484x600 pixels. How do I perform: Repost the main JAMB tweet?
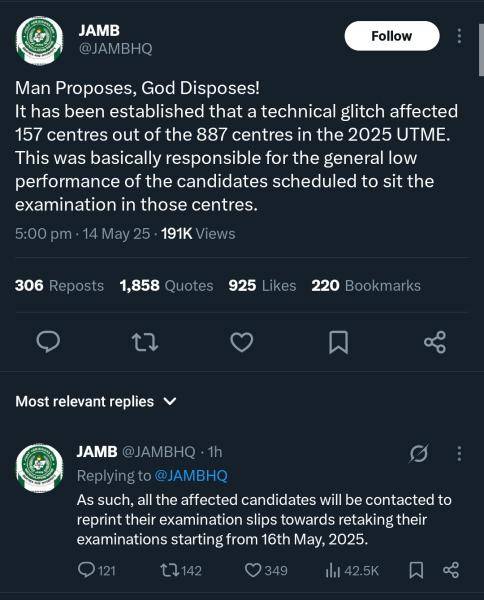(145, 342)
